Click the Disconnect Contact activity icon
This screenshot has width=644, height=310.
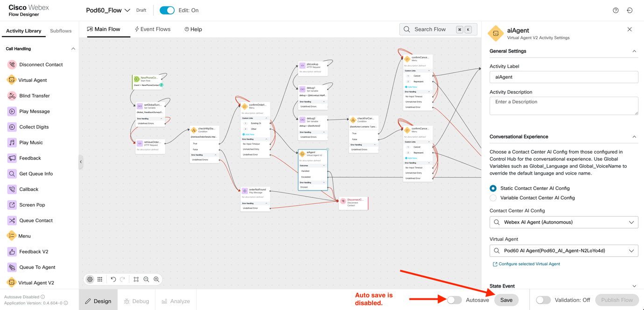pos(12,64)
